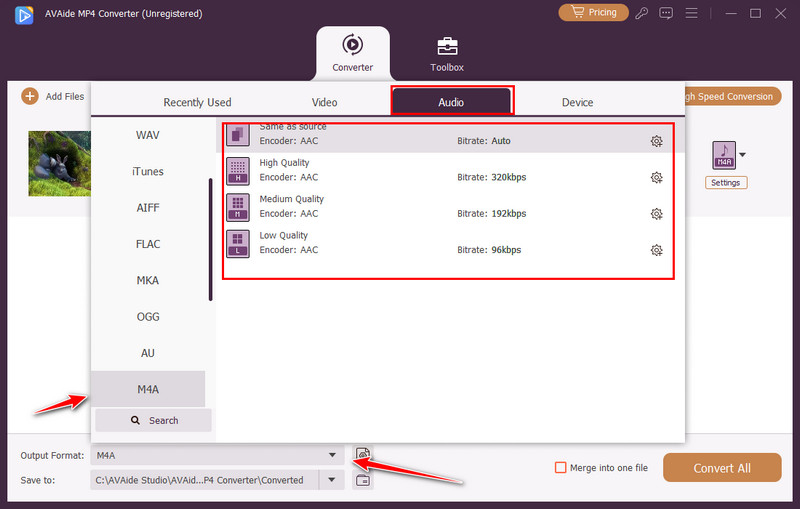This screenshot has height=509, width=800.
Task: Click the format list vertical scrollbar
Action: [x=210, y=238]
